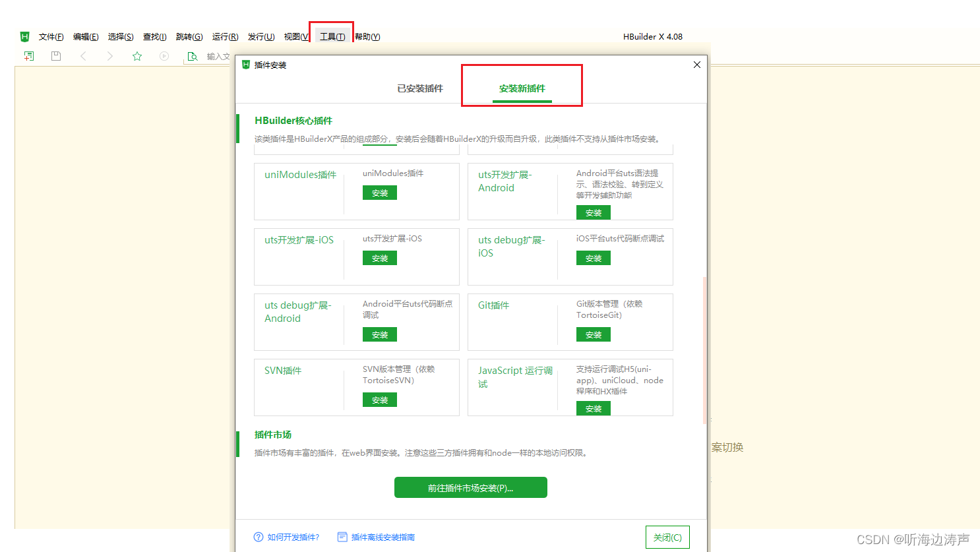Install the uts开发扩展-Android plugin
Image resolution: width=980 pixels, height=552 pixels.
[x=594, y=212]
